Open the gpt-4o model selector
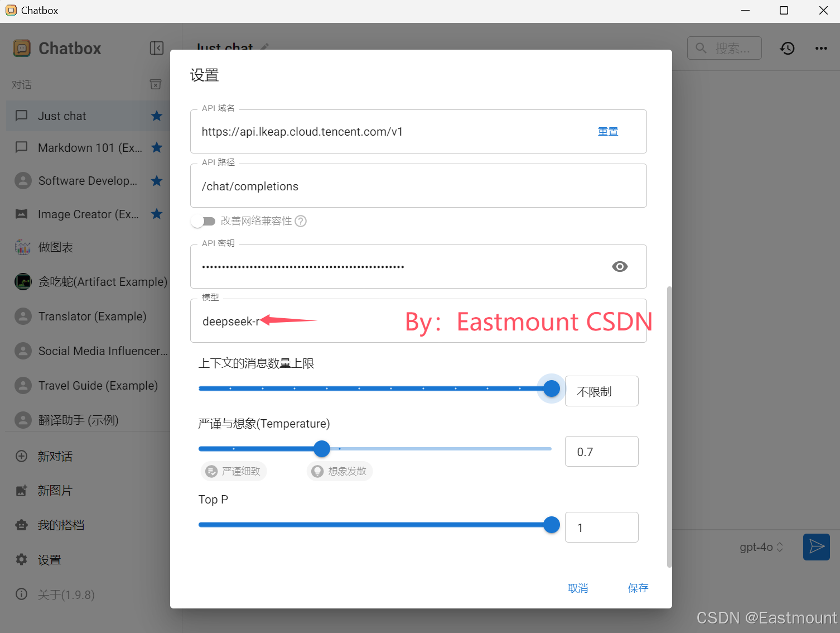 (x=761, y=547)
